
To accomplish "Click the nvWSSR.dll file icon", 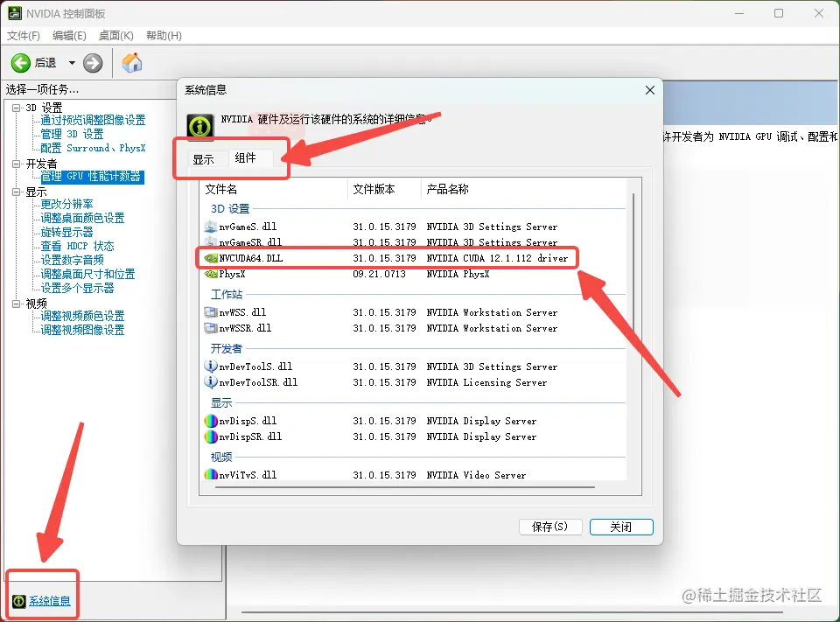I will pos(211,328).
